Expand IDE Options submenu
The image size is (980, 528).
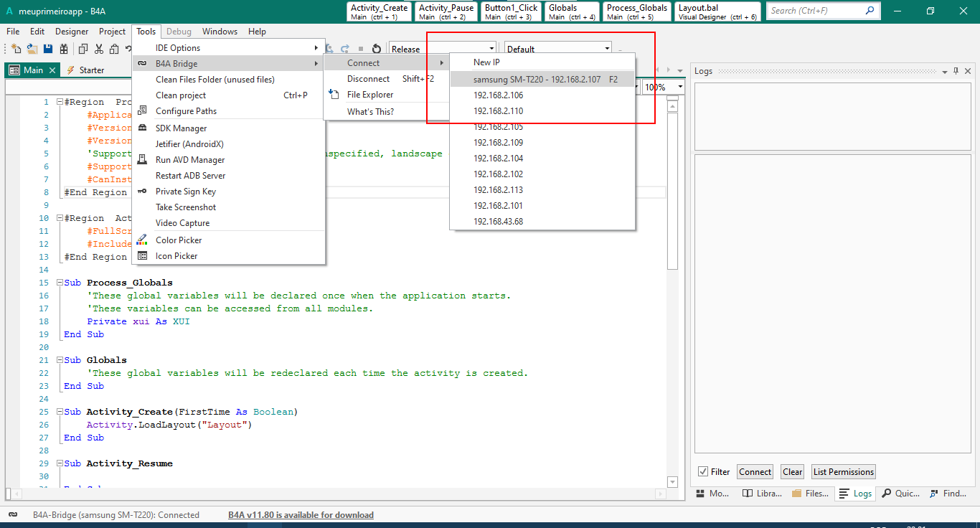229,48
